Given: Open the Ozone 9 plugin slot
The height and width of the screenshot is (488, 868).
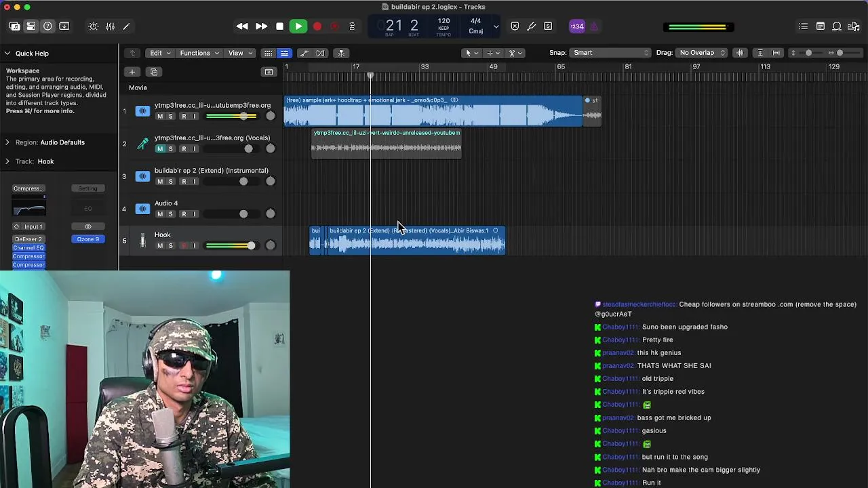Looking at the screenshot, I should (88, 239).
